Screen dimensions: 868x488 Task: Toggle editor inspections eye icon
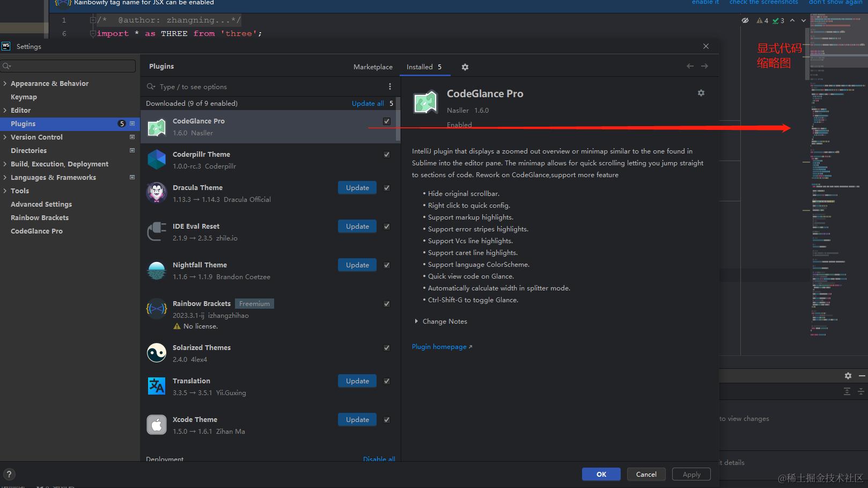click(x=745, y=20)
